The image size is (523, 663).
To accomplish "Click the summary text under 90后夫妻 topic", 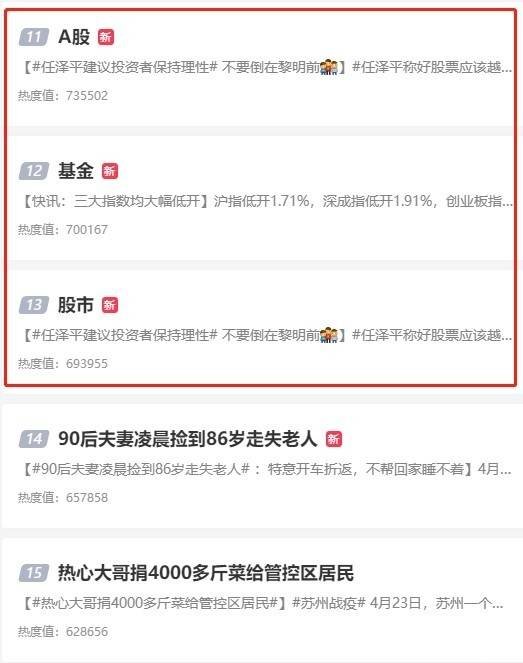I will click(x=267, y=469).
